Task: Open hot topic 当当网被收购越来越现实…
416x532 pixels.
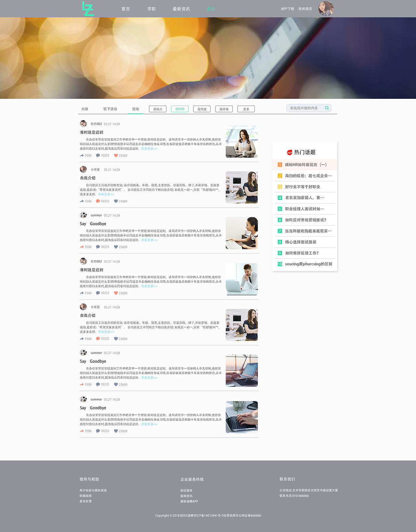Action: (308, 231)
